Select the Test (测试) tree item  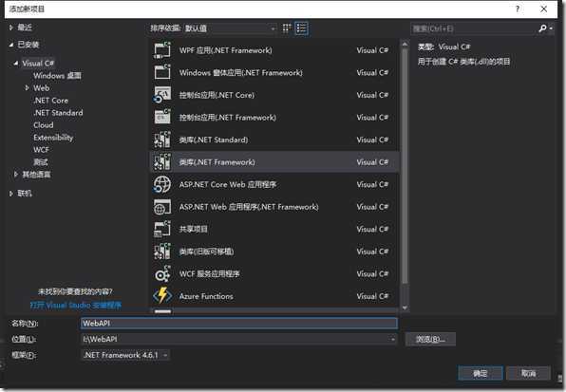click(x=41, y=162)
